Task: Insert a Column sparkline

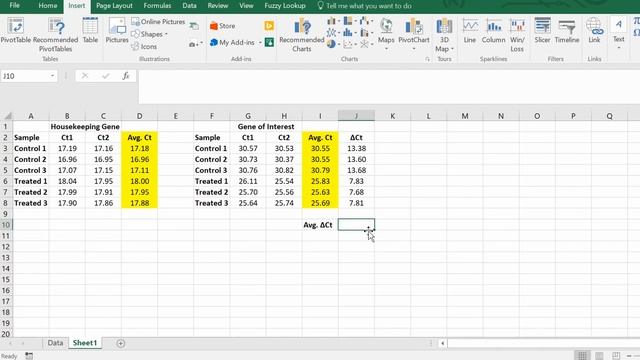Action: tap(493, 31)
